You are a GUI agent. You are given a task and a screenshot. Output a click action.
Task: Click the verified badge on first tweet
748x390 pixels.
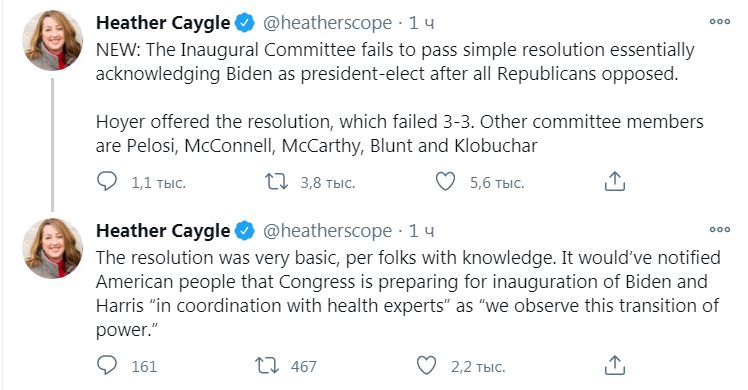245,23
